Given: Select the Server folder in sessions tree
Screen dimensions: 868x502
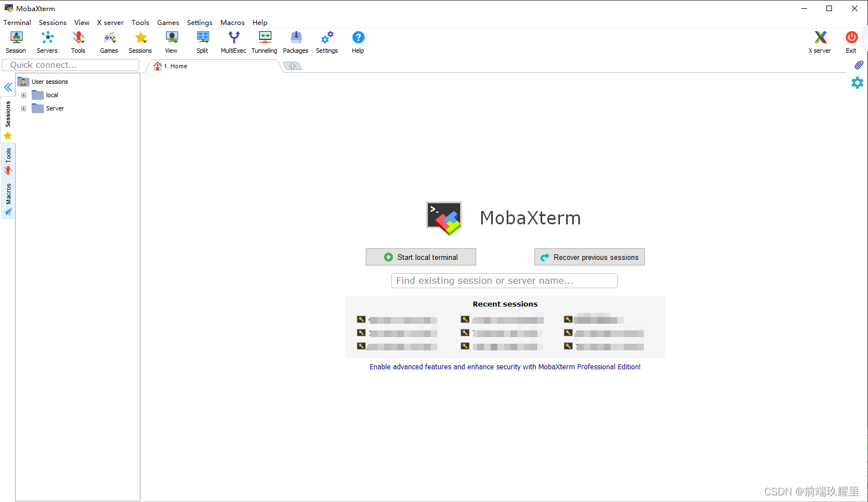Looking at the screenshot, I should pos(48,108).
